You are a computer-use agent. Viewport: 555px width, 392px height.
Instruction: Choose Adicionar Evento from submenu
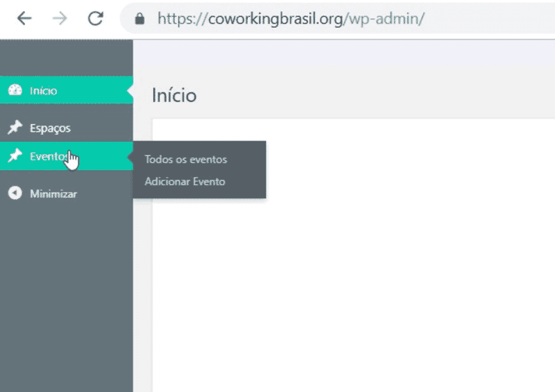tap(185, 182)
